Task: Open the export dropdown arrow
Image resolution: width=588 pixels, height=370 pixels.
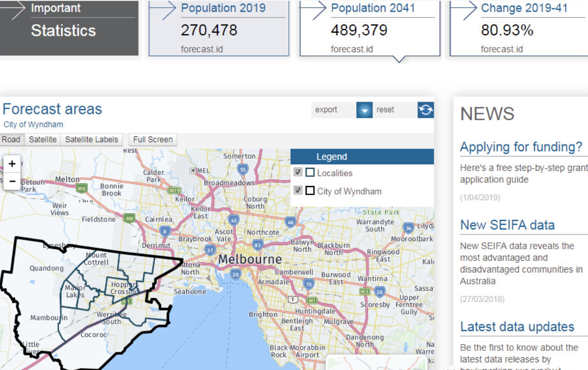Action: (364, 110)
